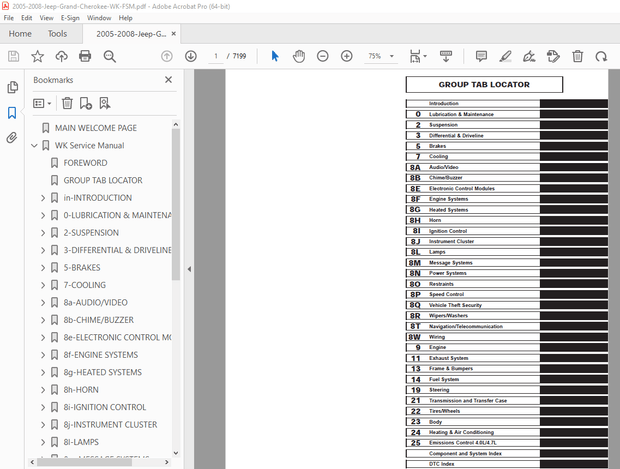
Task: Delete selected bookmark in Bookmarks panel
Action: pyautogui.click(x=67, y=103)
